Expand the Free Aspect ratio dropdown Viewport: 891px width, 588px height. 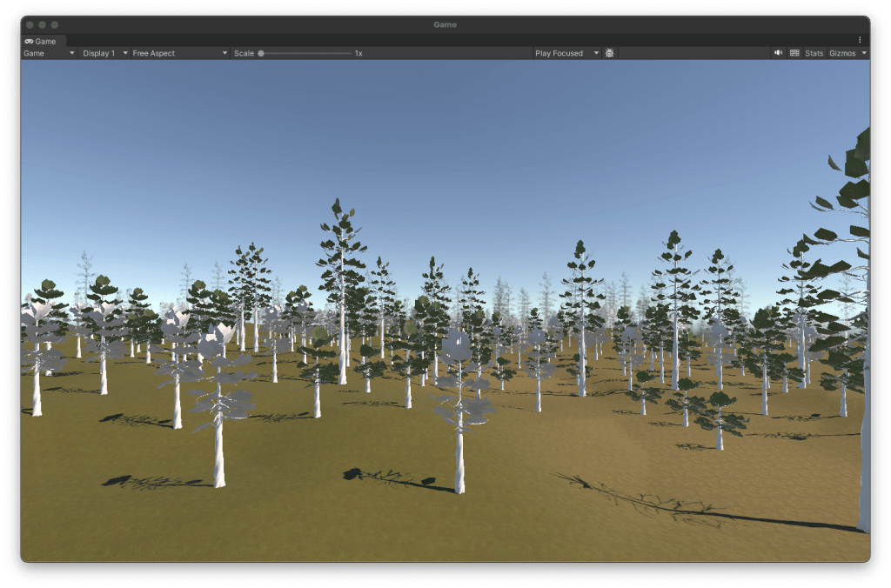click(x=179, y=53)
